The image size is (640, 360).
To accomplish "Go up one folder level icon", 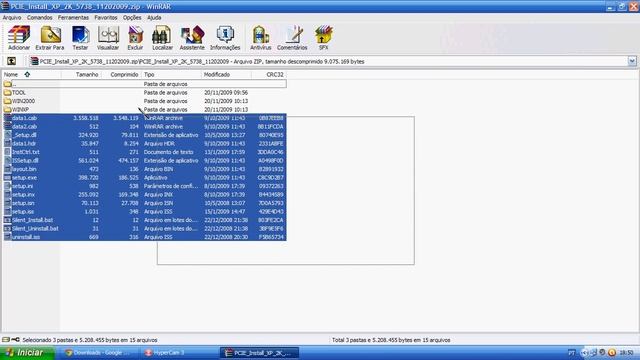I will [x=11, y=61].
